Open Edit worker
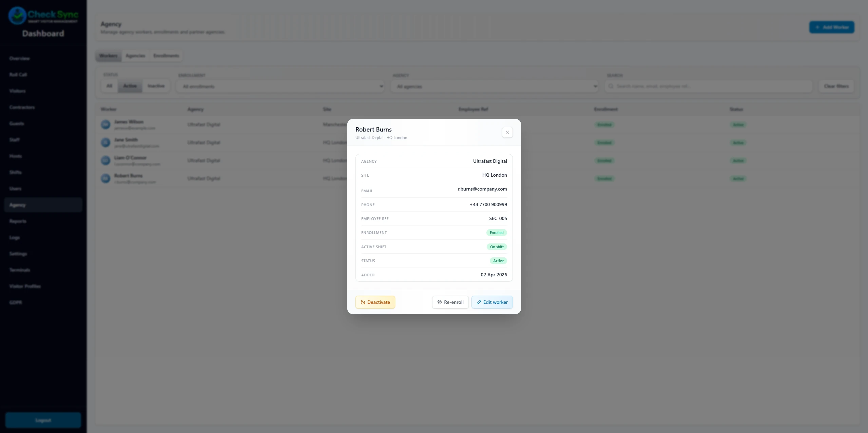 pyautogui.click(x=492, y=302)
